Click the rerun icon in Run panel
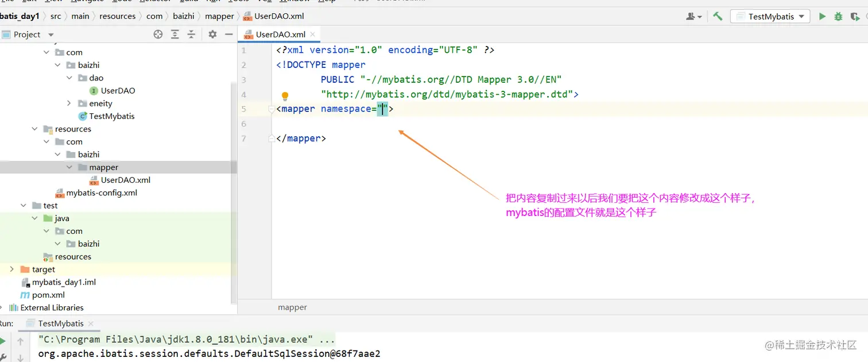This screenshot has height=362, width=868. coord(3,341)
